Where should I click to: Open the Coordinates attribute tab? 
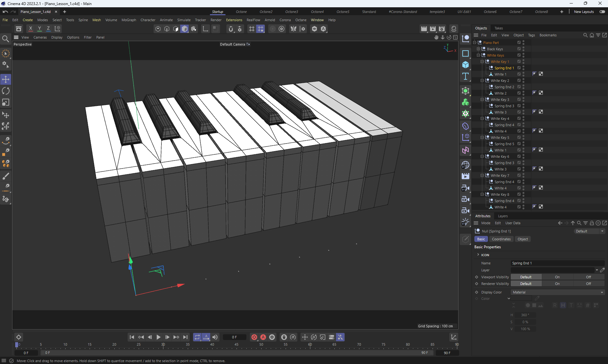point(501,239)
